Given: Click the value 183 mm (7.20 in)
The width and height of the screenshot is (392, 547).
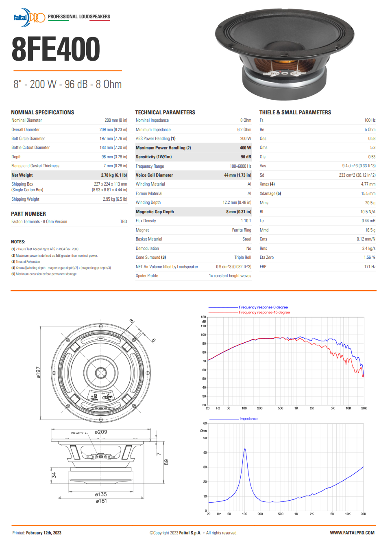Looking at the screenshot, I should point(113,148).
